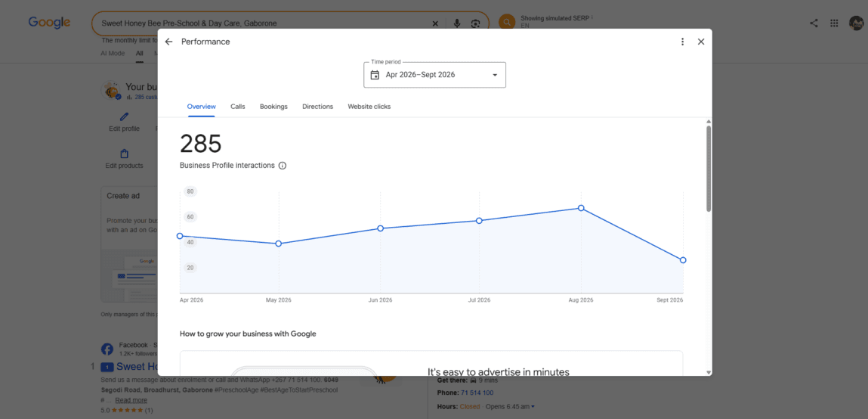Open AI Mode search tab
The height and width of the screenshot is (419, 868).
113,53
